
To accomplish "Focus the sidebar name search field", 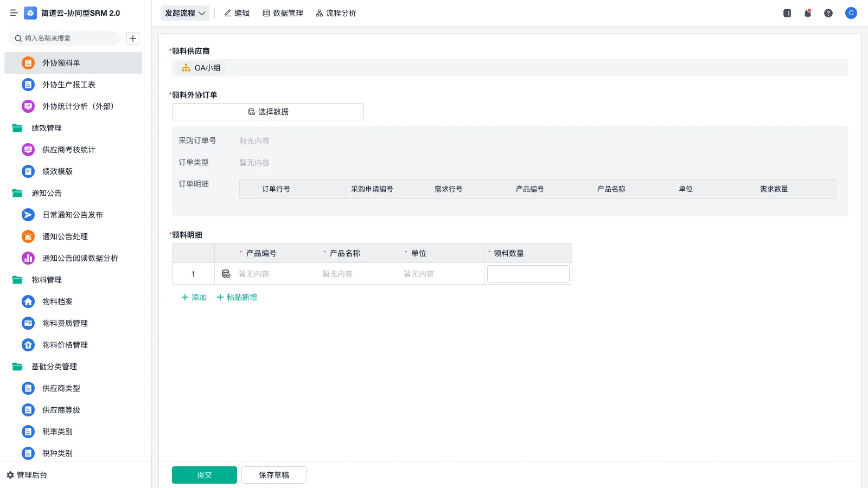I will pyautogui.click(x=65, y=38).
